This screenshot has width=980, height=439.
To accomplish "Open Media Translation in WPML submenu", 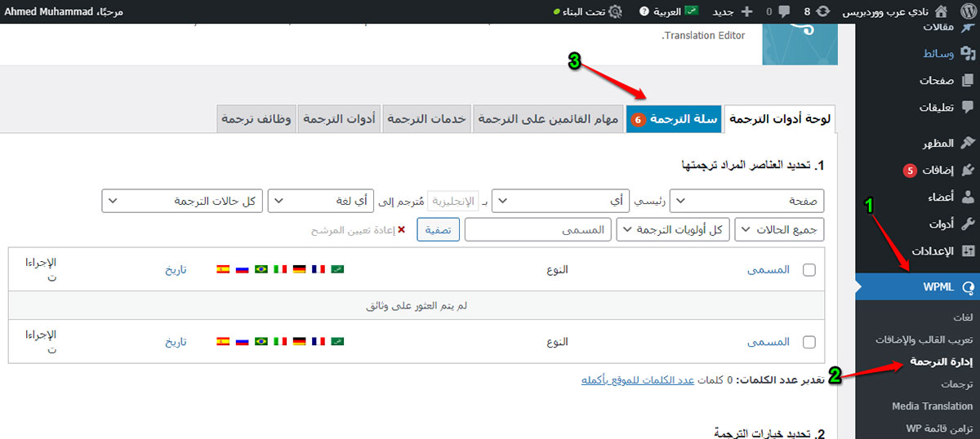I will pos(932,406).
